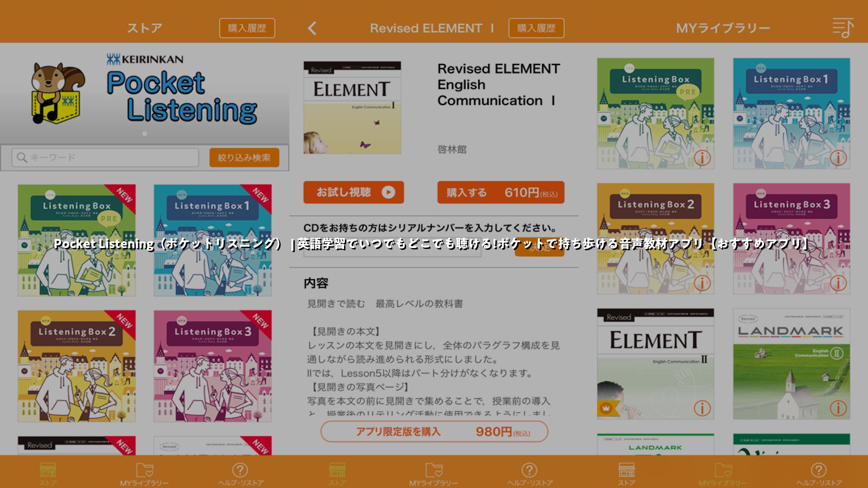Click the info icon on library Listening Box 2
Viewport: 868px width, 488px height.
pyautogui.click(x=702, y=283)
